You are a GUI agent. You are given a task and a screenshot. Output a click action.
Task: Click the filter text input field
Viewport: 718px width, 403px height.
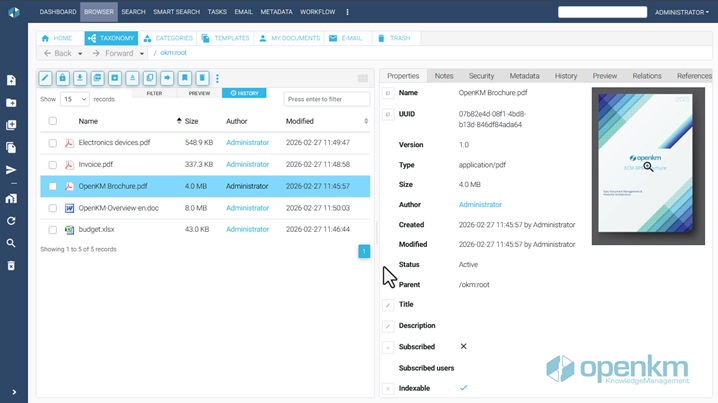click(326, 100)
